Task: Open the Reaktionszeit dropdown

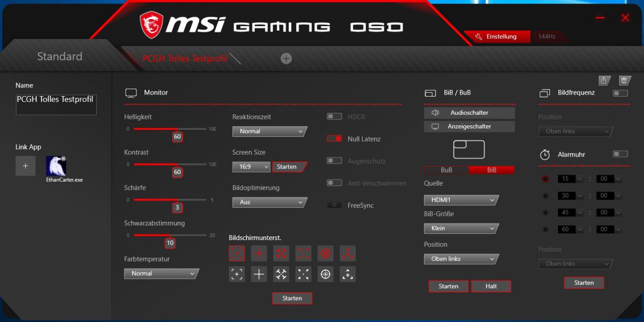Action: click(270, 131)
